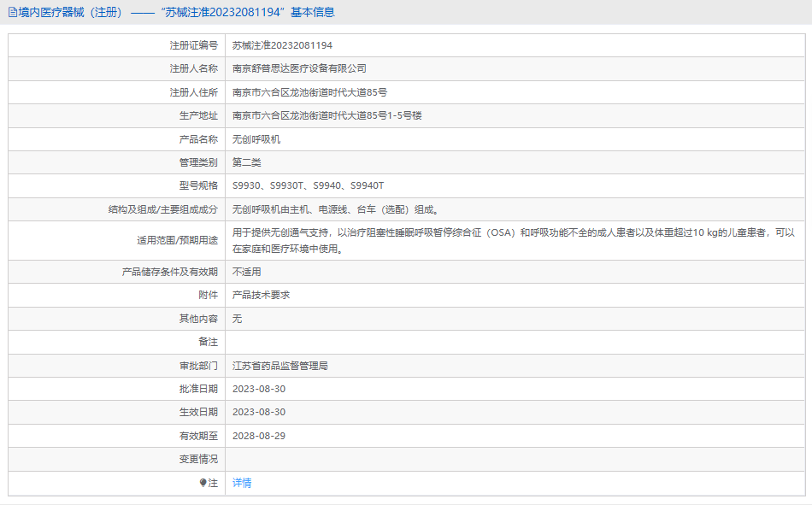Click 不适用 in the storage conditions row
Image resolution: width=812 pixels, height=505 pixels.
[x=247, y=272]
